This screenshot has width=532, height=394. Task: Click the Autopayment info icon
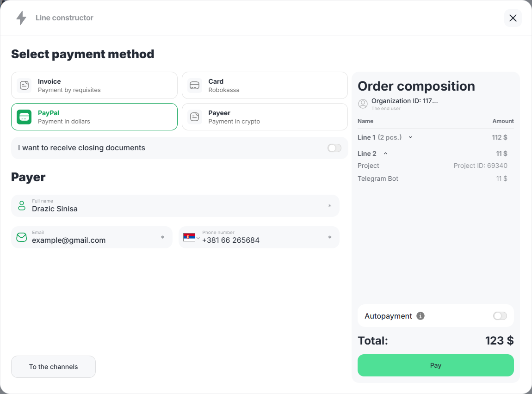click(421, 316)
